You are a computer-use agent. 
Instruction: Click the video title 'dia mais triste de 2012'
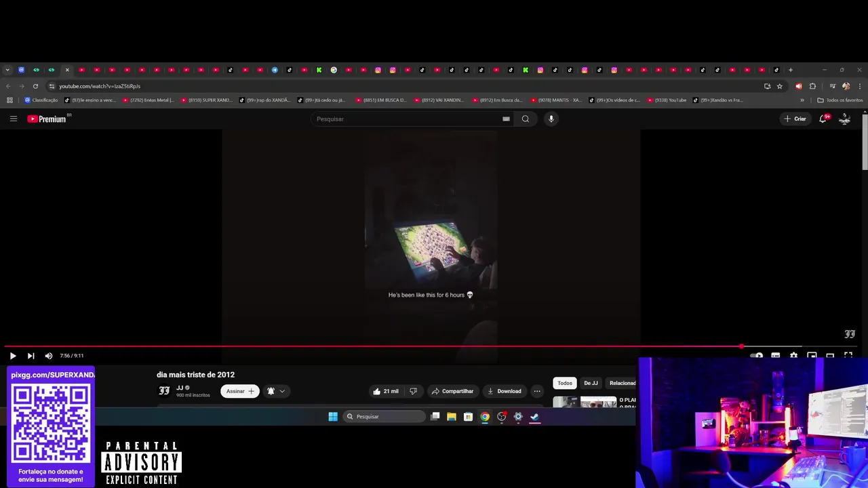coord(196,375)
